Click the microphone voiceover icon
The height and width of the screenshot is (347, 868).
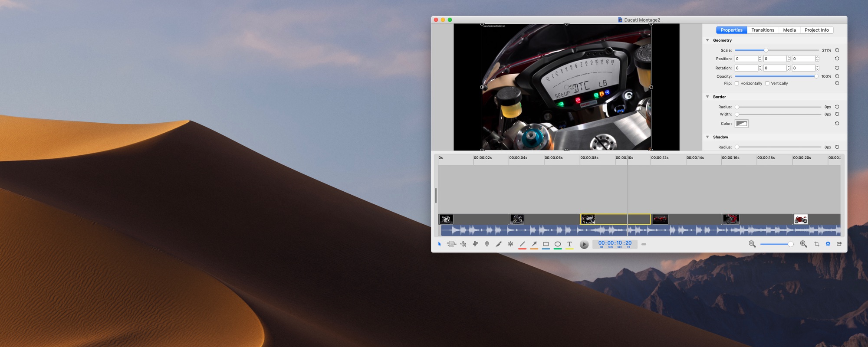tap(487, 244)
